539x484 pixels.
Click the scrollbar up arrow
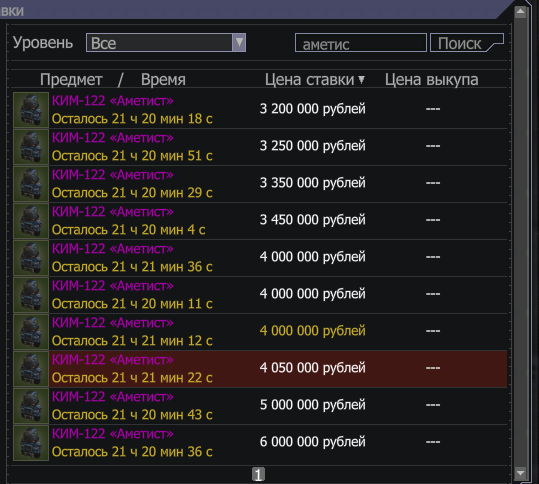pyautogui.click(x=520, y=12)
